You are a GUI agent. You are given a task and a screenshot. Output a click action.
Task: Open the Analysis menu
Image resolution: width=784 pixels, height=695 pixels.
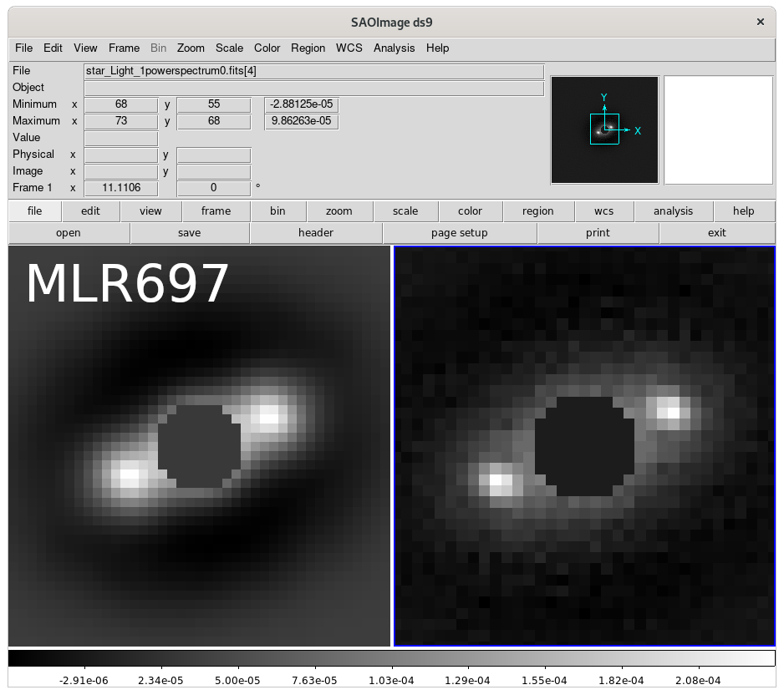pos(394,48)
